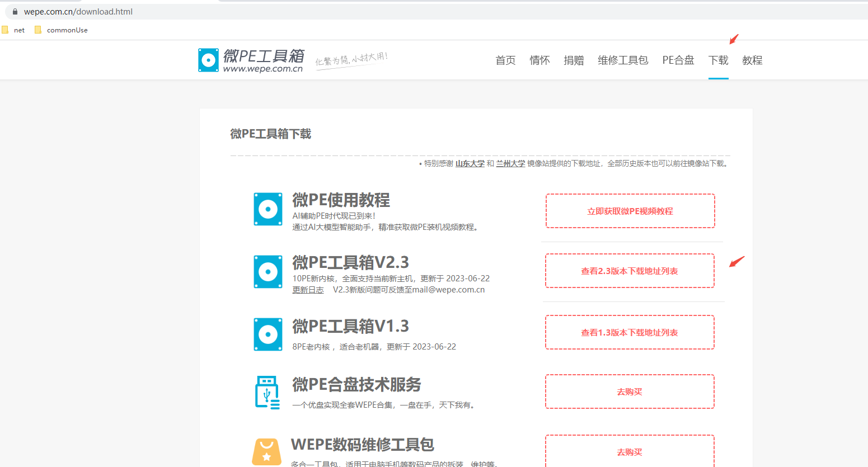This screenshot has width=868, height=467.
Task: Click the WEPE数码维修工具包 heading
Action: 363,445
